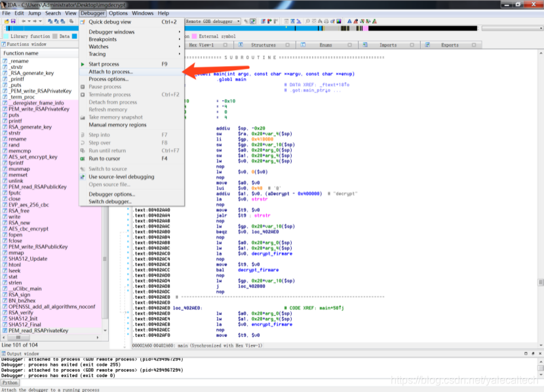Click the Functions window panel icon
This screenshot has height=392, width=544.
[x=3, y=45]
